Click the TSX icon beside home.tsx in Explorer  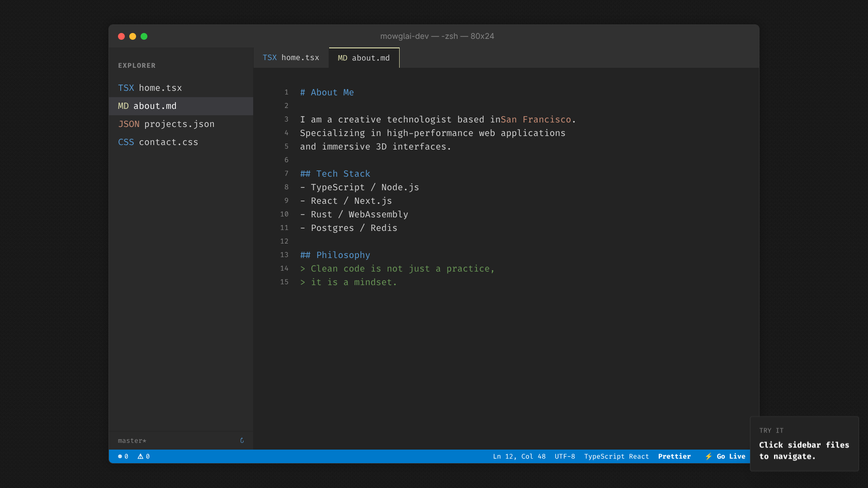(x=126, y=88)
